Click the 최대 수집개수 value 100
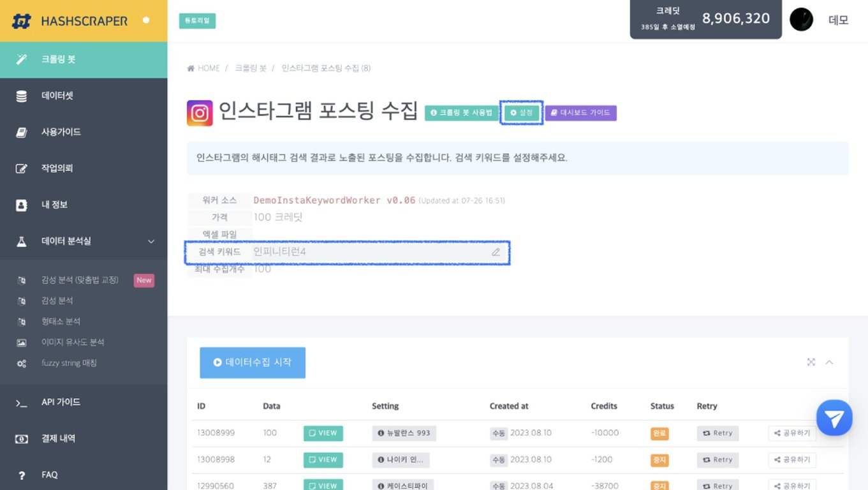Screen dimensions: 868x490 (x=262, y=269)
